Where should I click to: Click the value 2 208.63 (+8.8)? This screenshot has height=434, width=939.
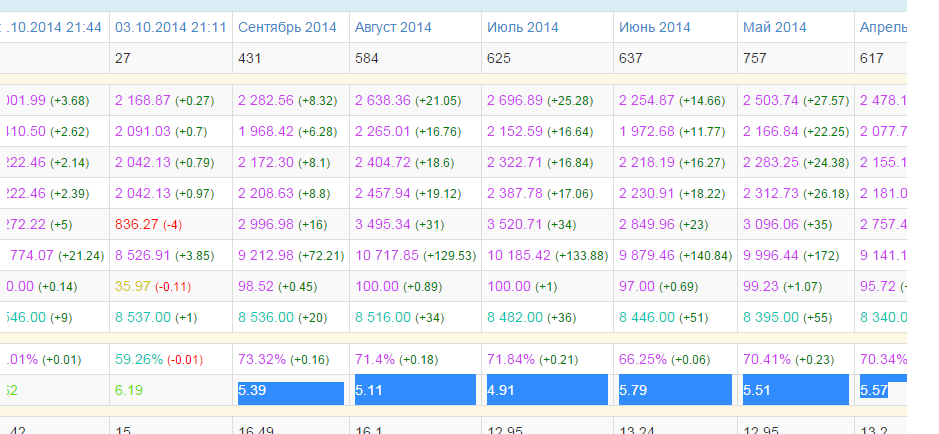pos(284,194)
